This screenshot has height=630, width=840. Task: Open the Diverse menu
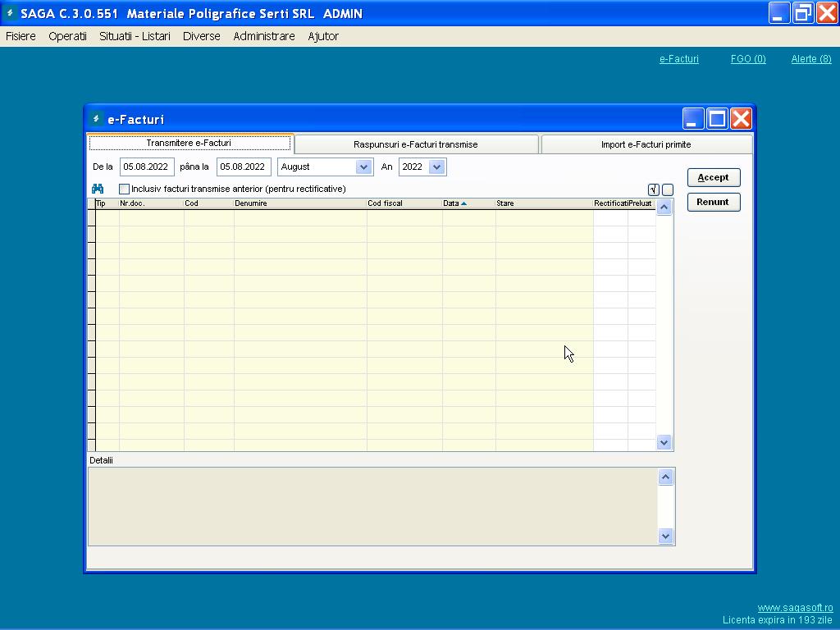coord(202,36)
